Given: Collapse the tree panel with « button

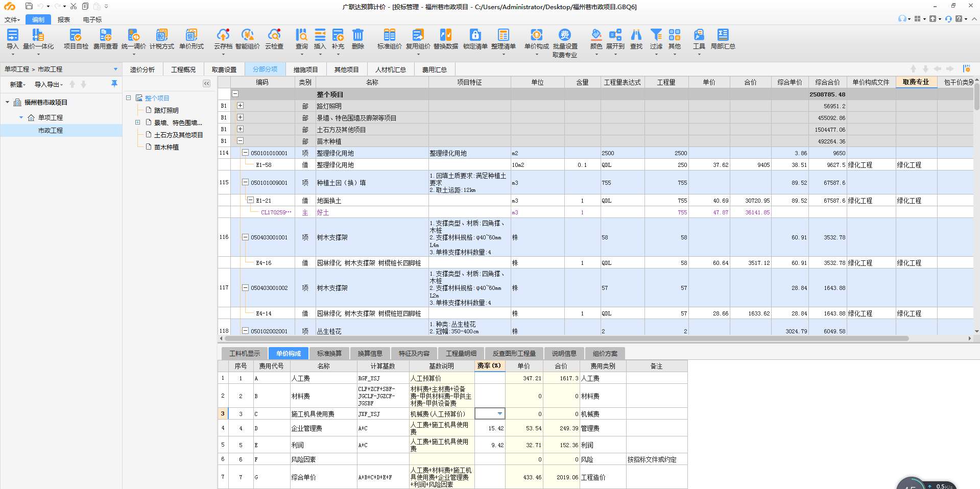Looking at the screenshot, I should coord(206,84).
